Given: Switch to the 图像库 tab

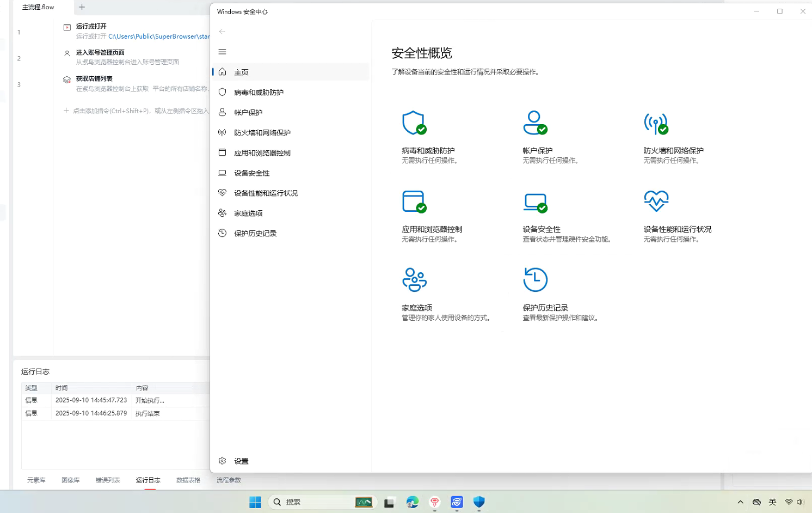Looking at the screenshot, I should [71, 480].
